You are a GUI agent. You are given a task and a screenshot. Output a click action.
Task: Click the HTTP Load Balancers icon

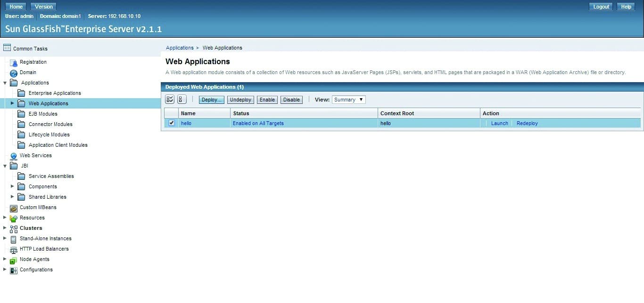14,249
